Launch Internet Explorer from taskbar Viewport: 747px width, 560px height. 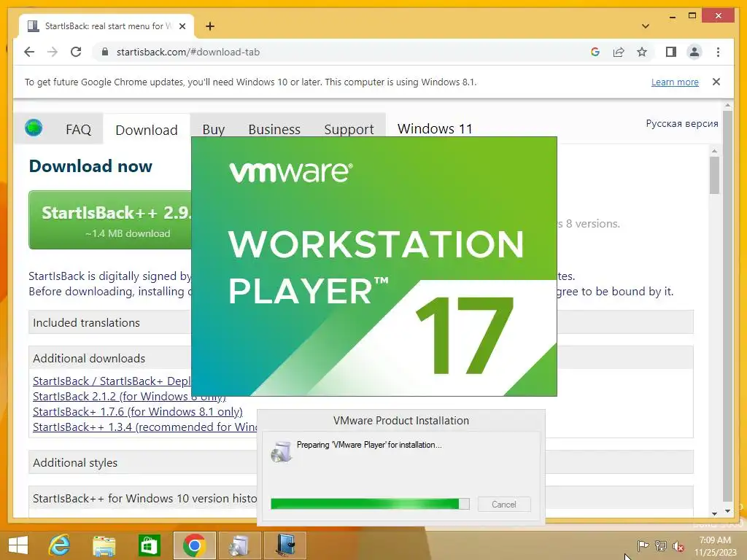click(59, 545)
